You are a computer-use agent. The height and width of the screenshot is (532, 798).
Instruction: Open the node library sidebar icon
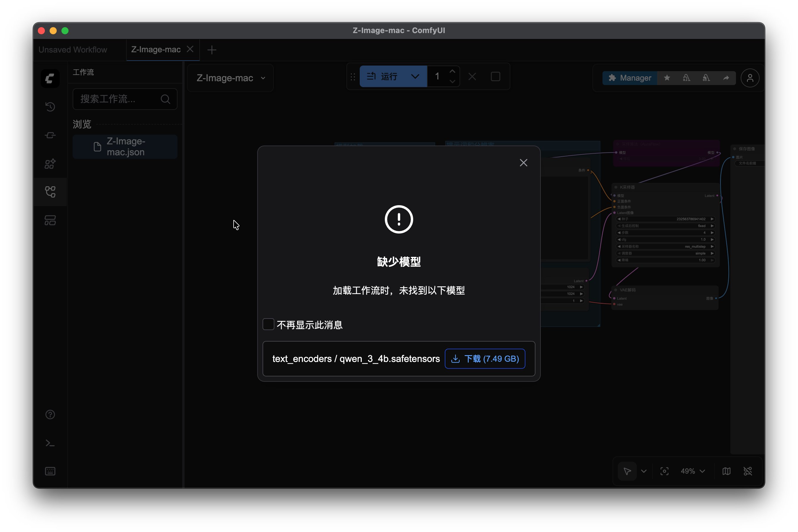coord(50,136)
